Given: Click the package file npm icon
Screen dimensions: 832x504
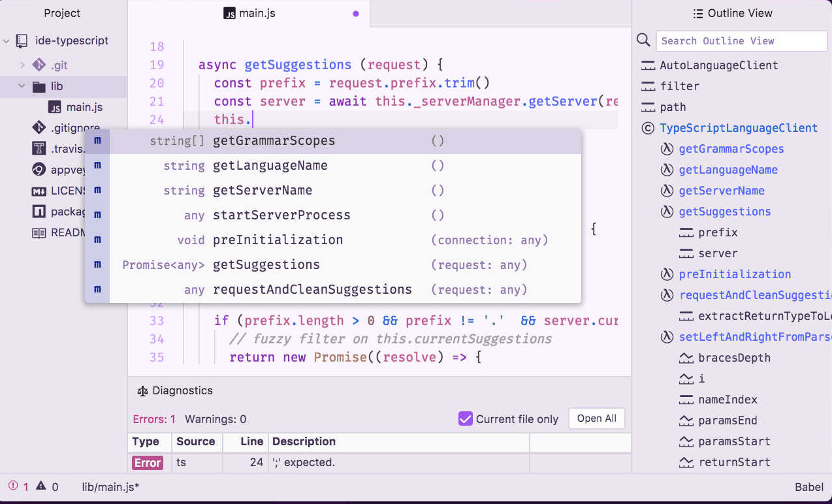Looking at the screenshot, I should (x=39, y=212).
